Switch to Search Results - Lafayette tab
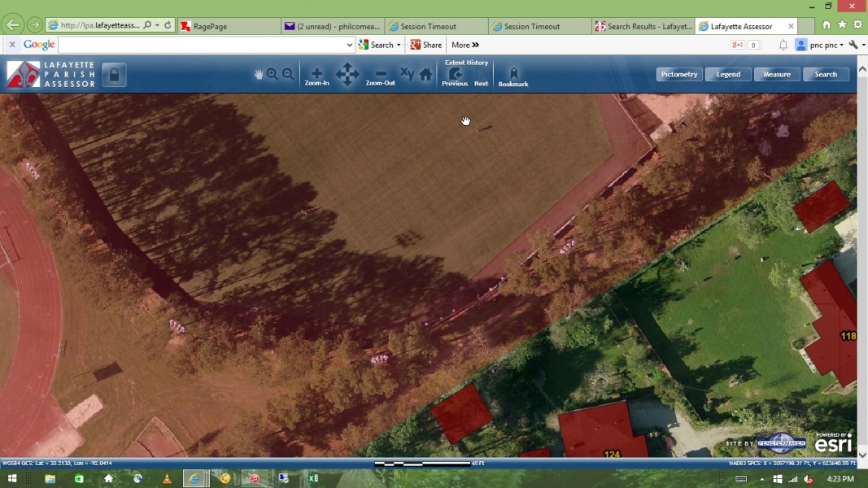Image resolution: width=868 pixels, height=488 pixels. [643, 26]
